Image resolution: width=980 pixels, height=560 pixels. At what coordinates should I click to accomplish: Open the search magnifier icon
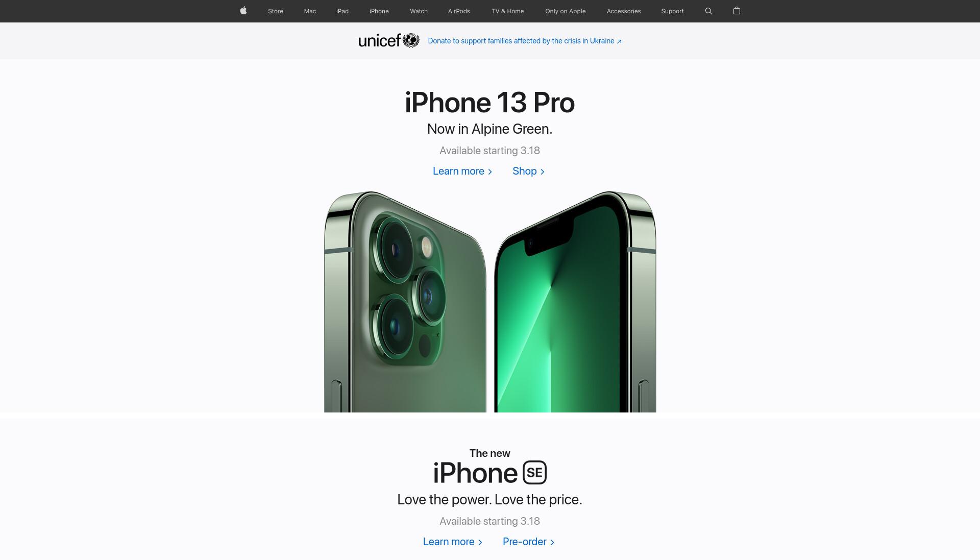pos(708,11)
